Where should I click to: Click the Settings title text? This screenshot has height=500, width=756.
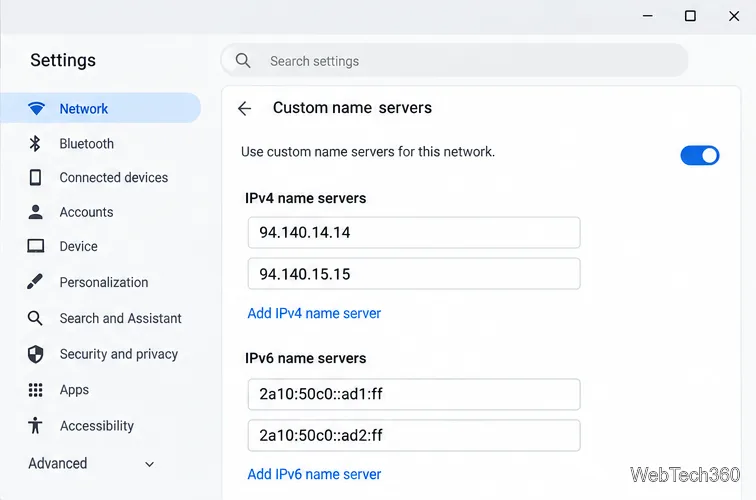pyautogui.click(x=63, y=60)
